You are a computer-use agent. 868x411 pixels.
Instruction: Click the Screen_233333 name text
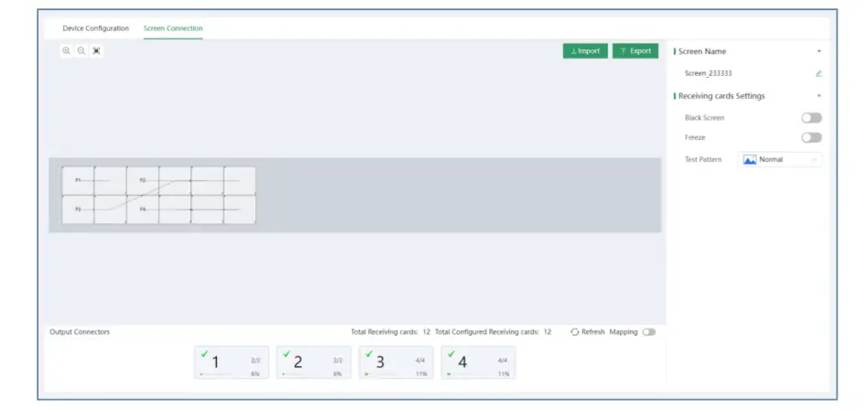click(709, 73)
